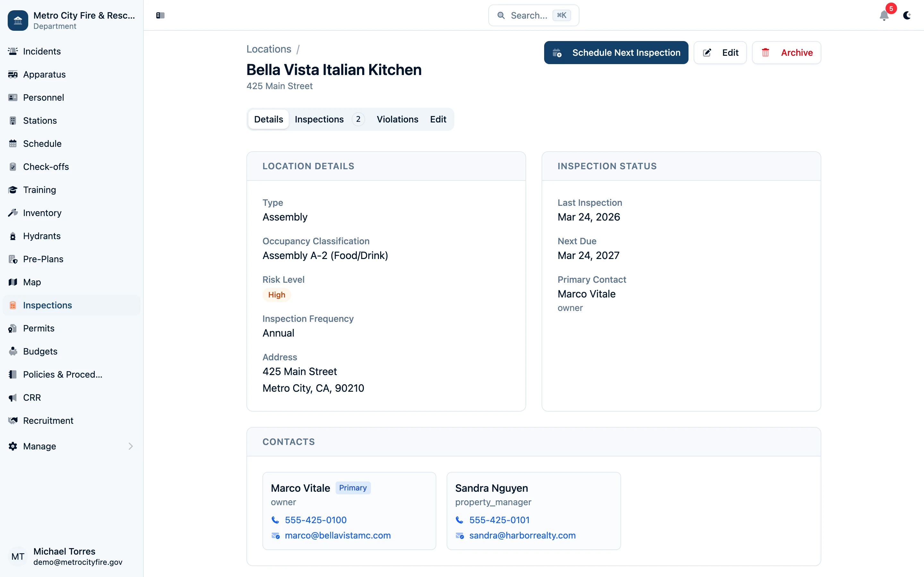Switch to the Violations tab

point(397,120)
